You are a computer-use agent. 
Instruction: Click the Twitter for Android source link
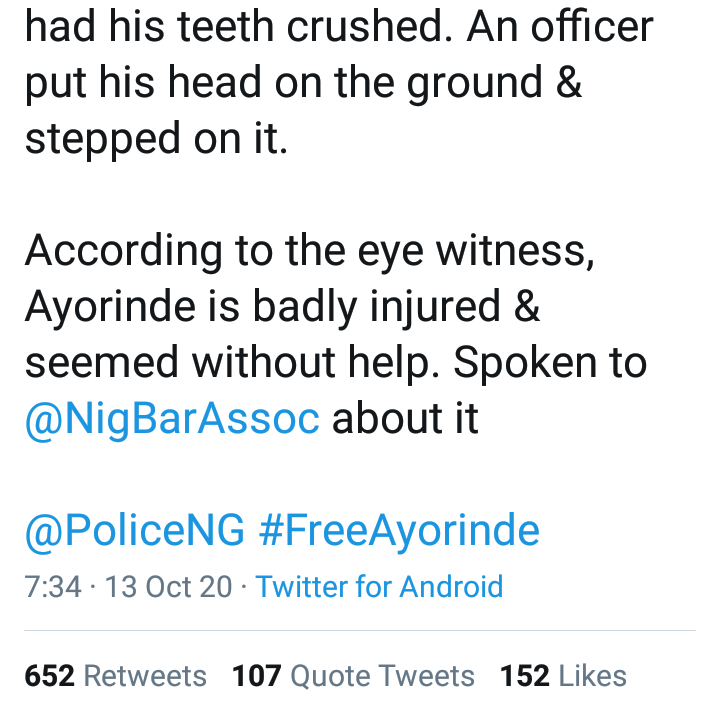point(379,586)
